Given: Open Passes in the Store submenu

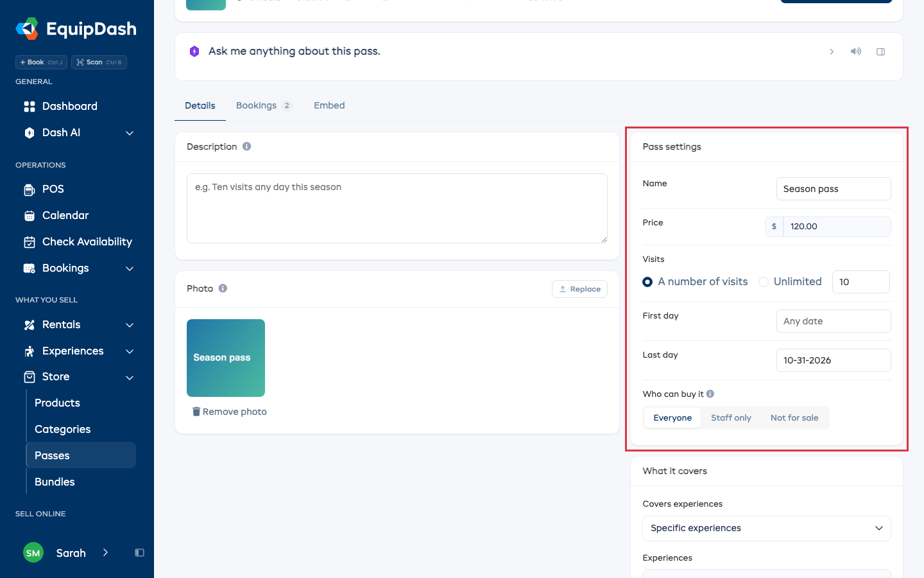Looking at the screenshot, I should click(81, 455).
